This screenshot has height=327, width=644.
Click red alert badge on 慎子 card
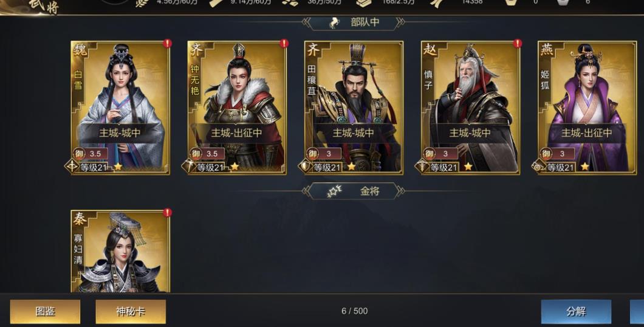point(517,44)
